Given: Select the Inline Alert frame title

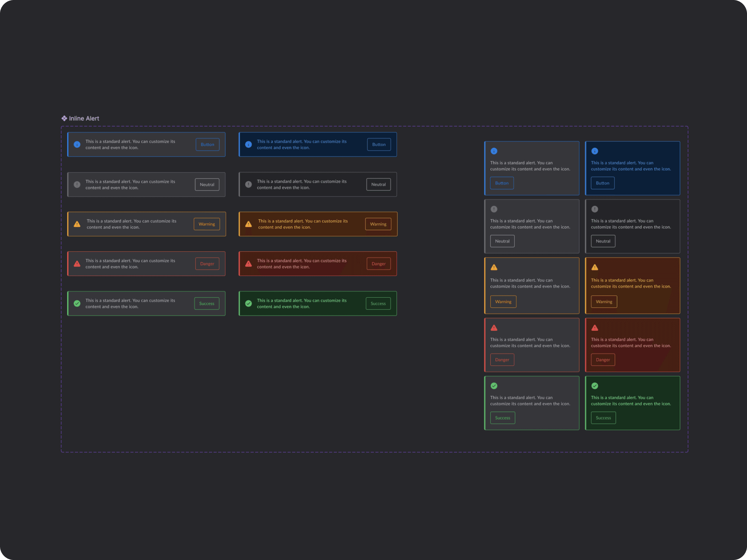Looking at the screenshot, I should (x=84, y=118).
